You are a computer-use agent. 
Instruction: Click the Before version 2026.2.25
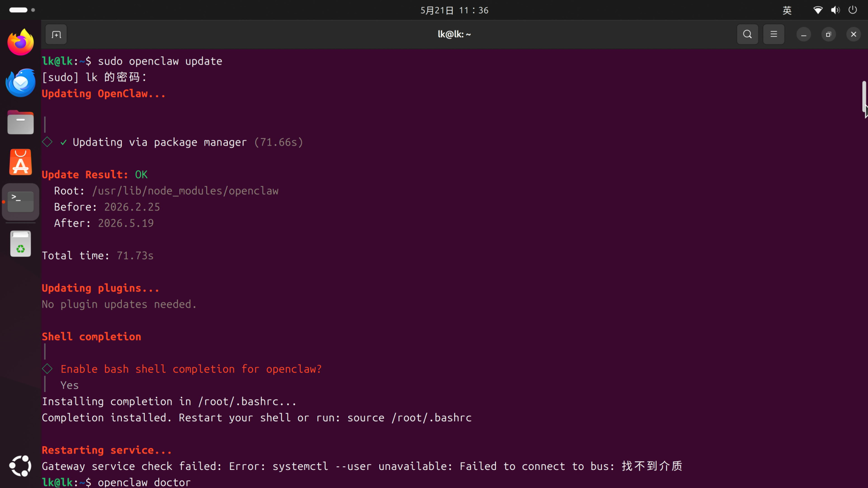(132, 207)
